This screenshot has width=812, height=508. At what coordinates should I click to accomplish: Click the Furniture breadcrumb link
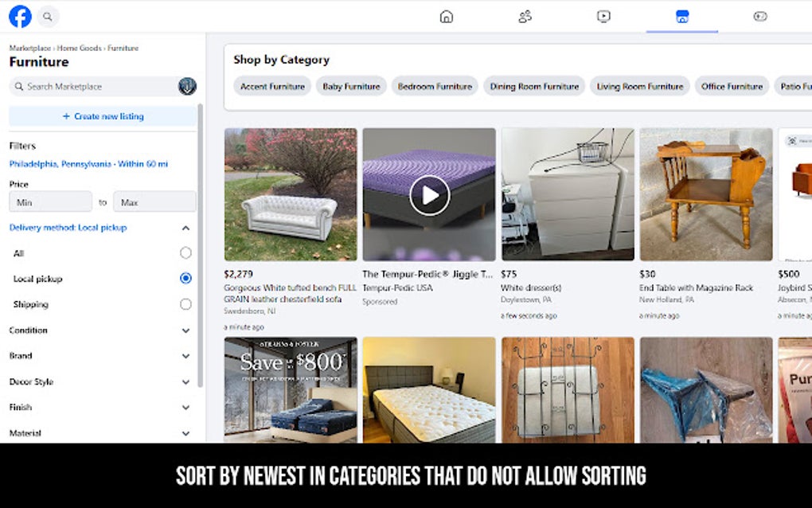(123, 48)
